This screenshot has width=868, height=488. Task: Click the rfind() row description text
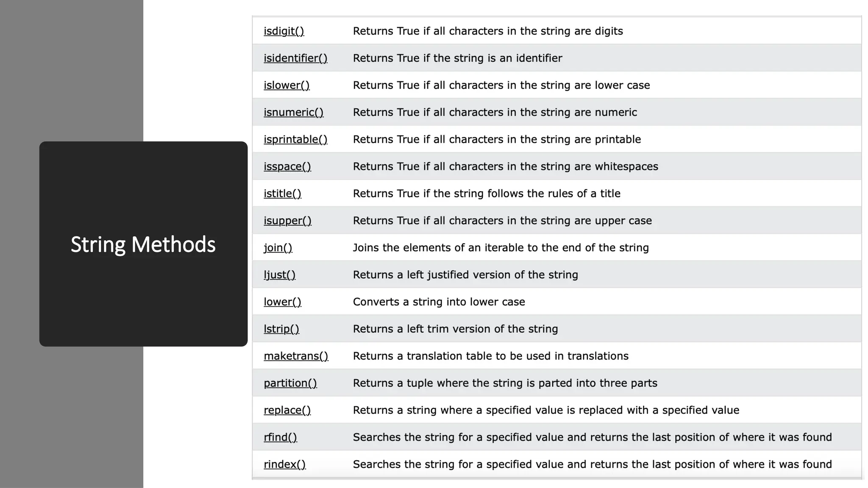(593, 438)
